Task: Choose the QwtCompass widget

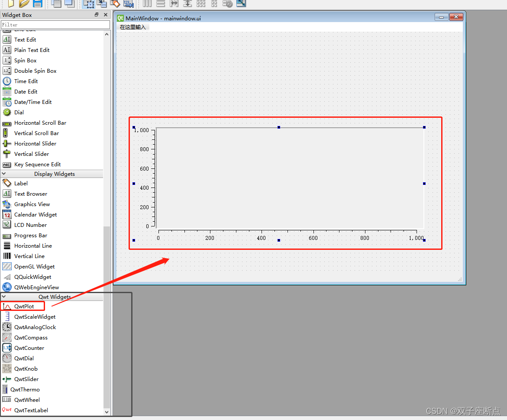Action: pyautogui.click(x=31, y=338)
